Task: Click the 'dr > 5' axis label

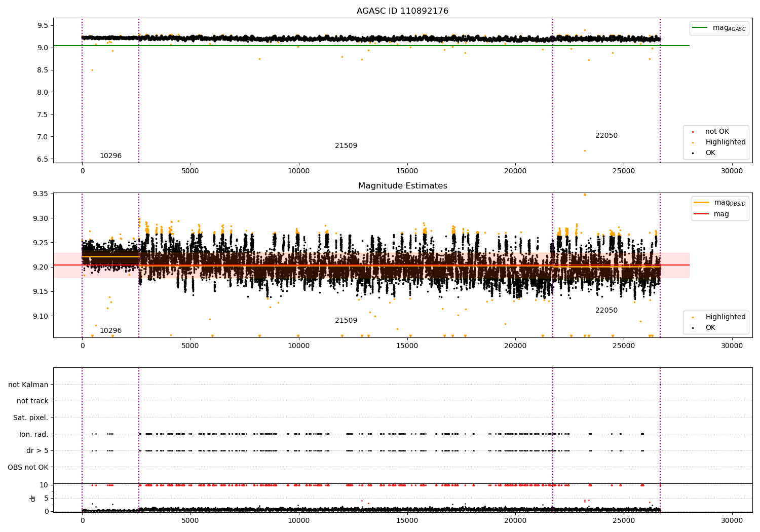Action: (x=37, y=451)
